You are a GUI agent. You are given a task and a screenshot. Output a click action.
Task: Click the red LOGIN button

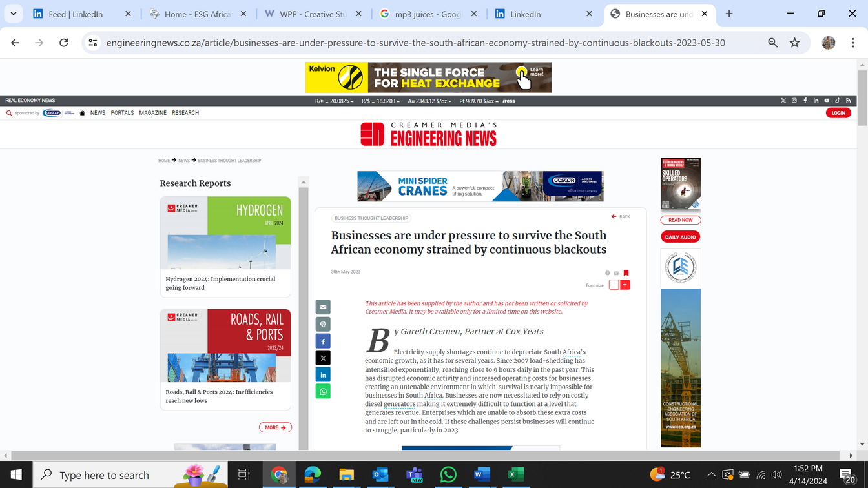pos(838,113)
